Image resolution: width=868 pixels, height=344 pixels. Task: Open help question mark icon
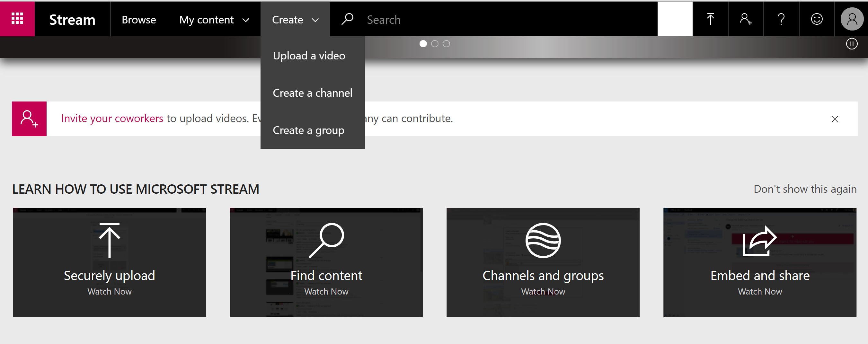(x=781, y=19)
